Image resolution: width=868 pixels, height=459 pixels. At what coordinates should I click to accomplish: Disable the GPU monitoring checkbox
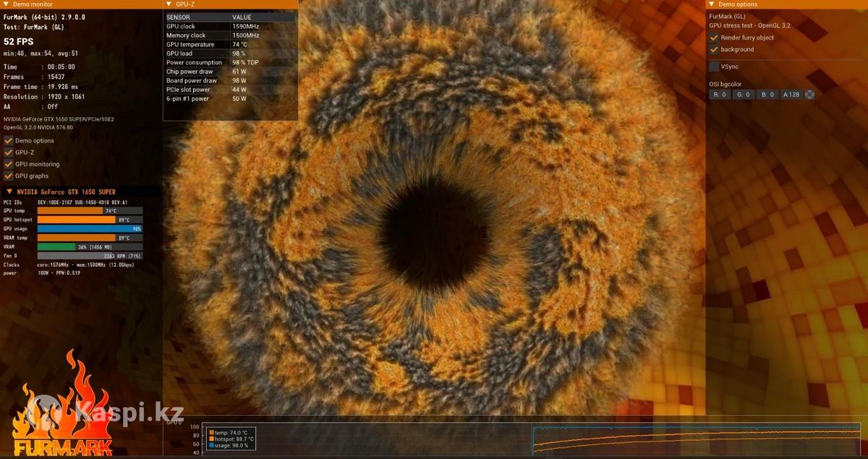tap(9, 164)
